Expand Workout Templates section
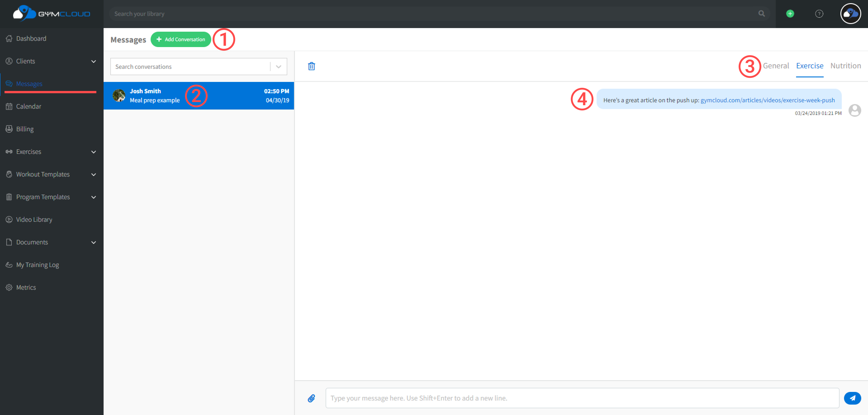The width and height of the screenshot is (868, 415). coord(94,174)
